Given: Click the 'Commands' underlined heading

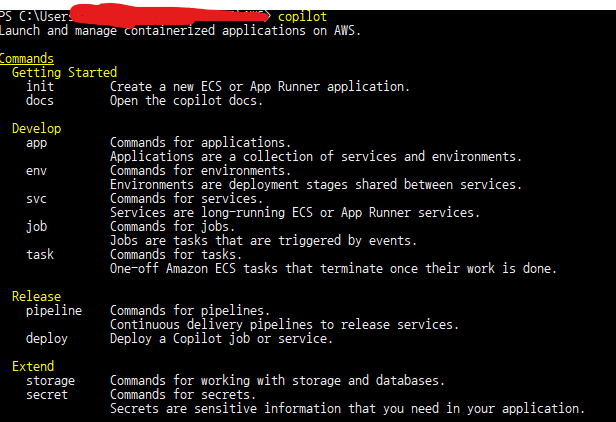Looking at the screenshot, I should tap(27, 59).
